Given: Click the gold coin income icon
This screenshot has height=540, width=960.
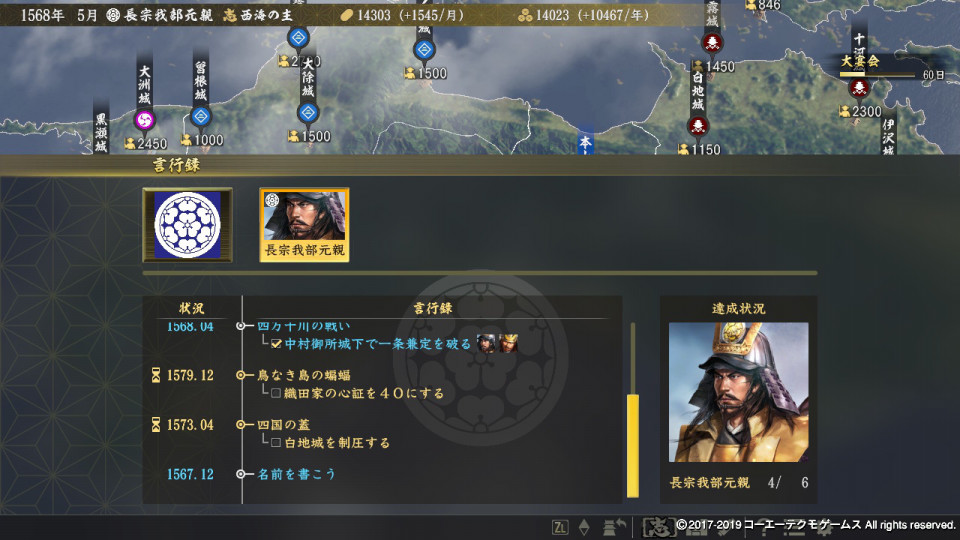Looking at the screenshot, I should coord(347,15).
